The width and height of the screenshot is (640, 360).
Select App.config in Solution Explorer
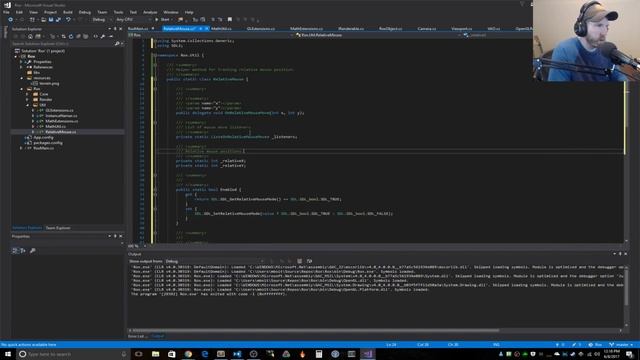tap(44, 137)
